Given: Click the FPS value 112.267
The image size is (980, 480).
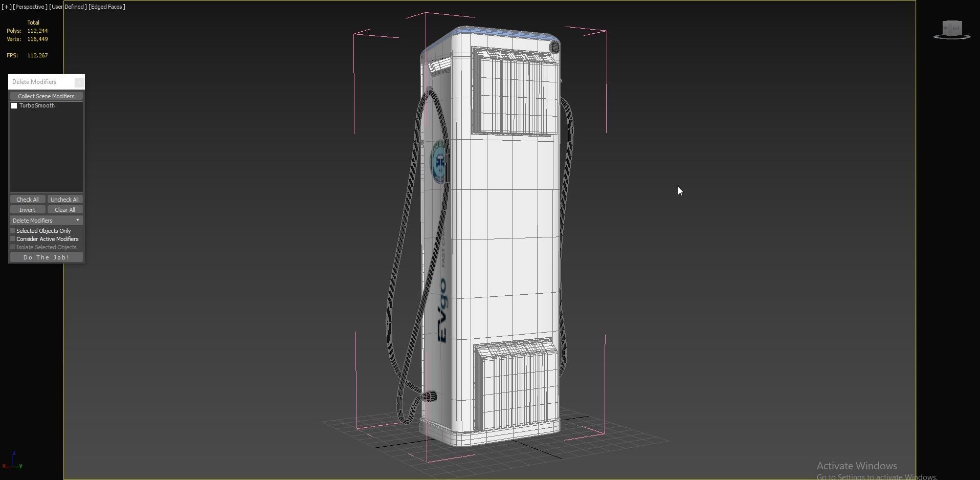Looking at the screenshot, I should point(37,55).
